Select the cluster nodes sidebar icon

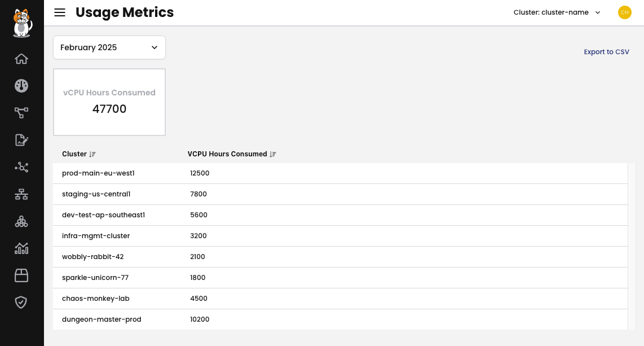(x=21, y=221)
